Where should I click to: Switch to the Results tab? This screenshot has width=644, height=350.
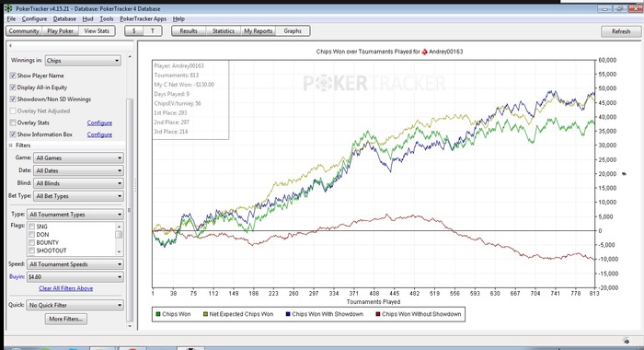click(189, 30)
